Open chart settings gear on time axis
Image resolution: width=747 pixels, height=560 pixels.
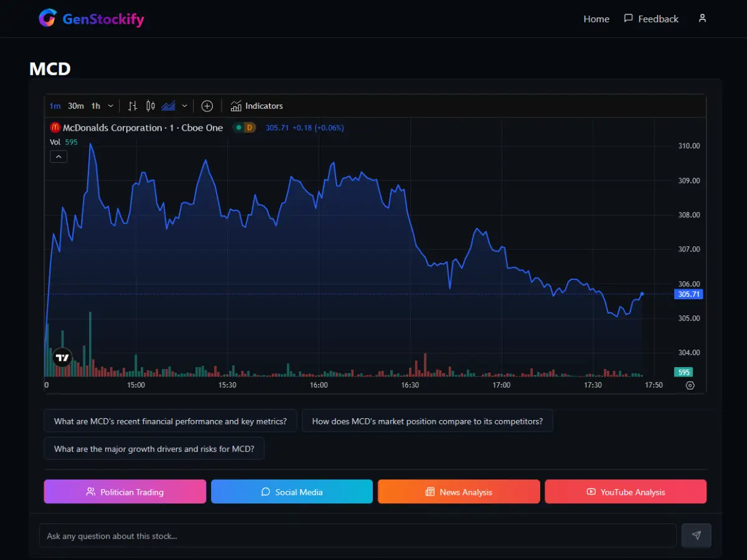click(690, 385)
